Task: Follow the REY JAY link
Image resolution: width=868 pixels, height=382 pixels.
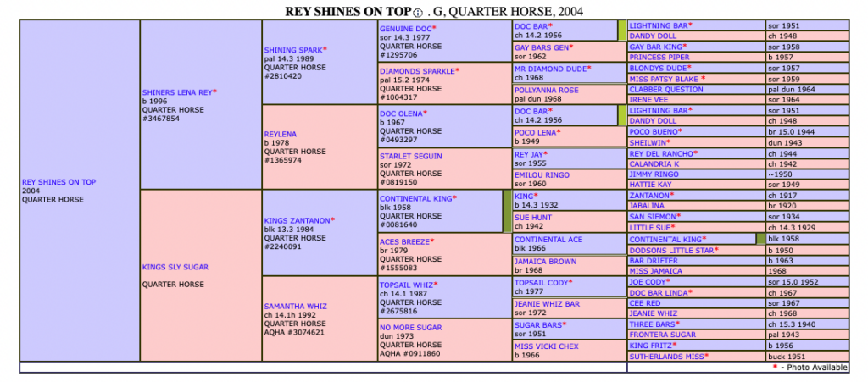Action: coord(529,154)
